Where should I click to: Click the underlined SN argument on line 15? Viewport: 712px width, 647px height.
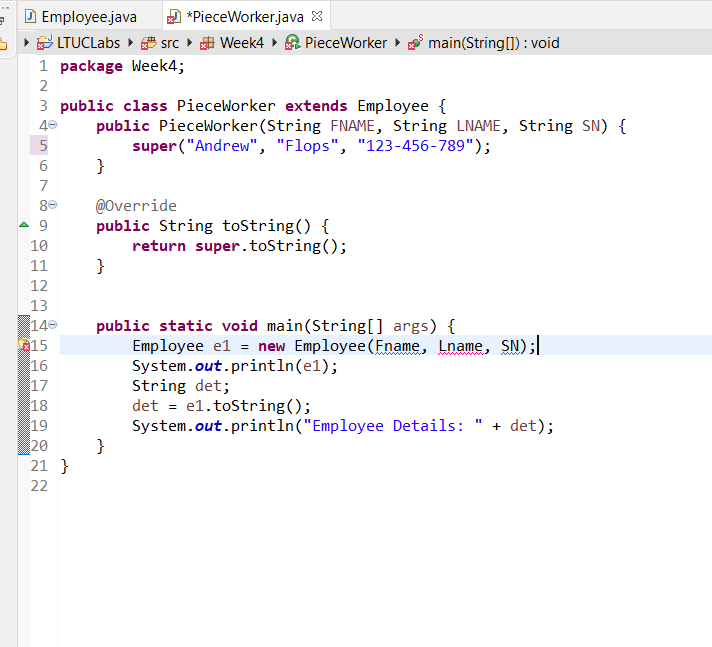click(x=509, y=346)
